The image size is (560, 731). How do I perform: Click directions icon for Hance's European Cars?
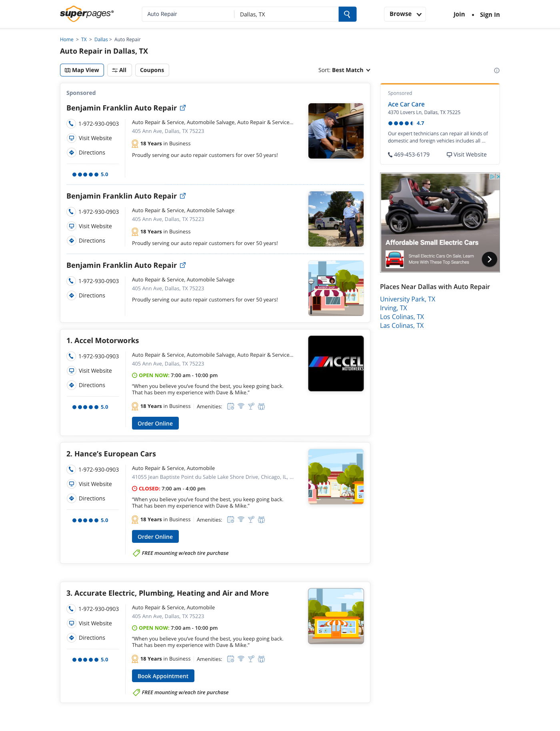tap(71, 498)
